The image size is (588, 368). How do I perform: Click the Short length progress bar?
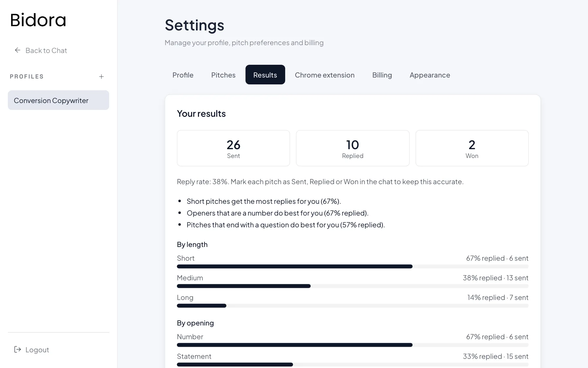click(x=353, y=267)
